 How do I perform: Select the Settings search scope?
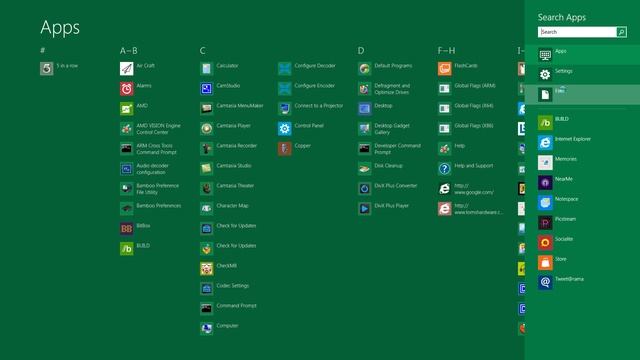[x=582, y=75]
